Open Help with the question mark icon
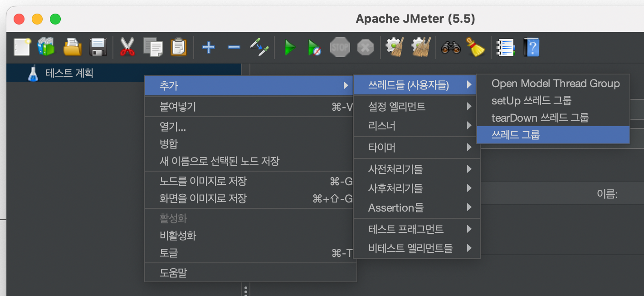Viewport: 644px width, 296px height. [x=531, y=47]
